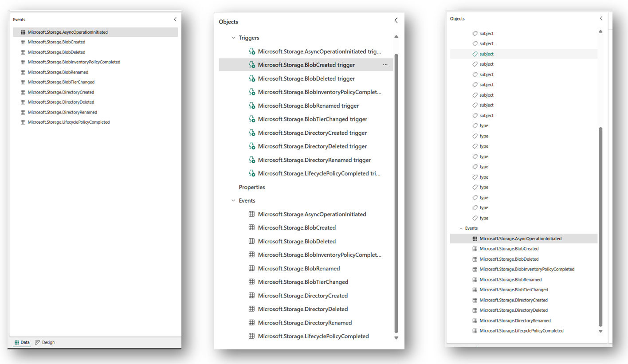Image resolution: width=628 pixels, height=364 pixels.
Task: Click the BlobDeleted trigger icon in middle panel
Action: click(252, 78)
